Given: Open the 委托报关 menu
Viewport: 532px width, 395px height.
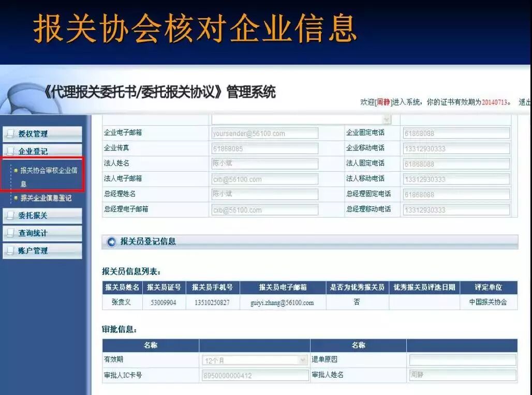Looking at the screenshot, I should tap(42, 215).
